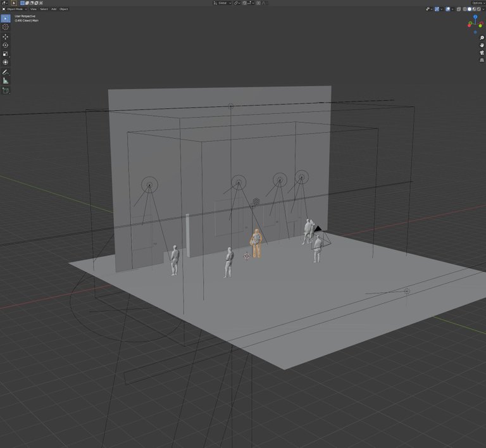Select the Measure tool
The image size is (486, 448).
tap(6, 81)
